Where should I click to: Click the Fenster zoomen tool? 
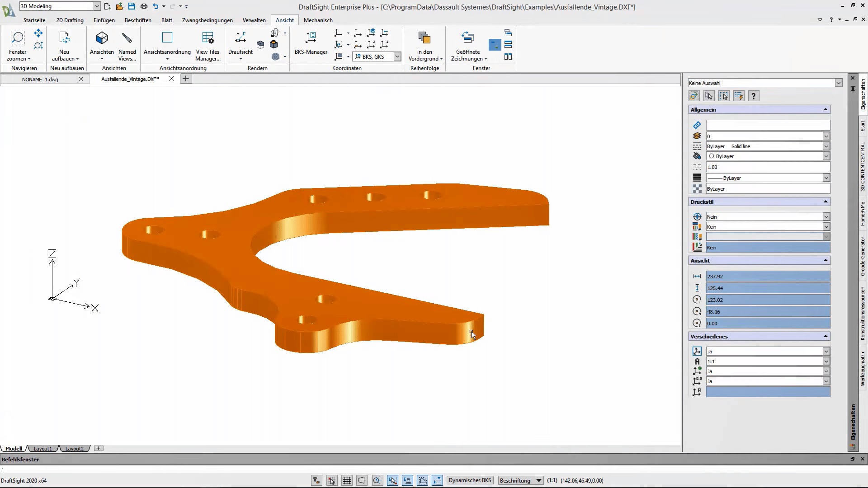(x=17, y=43)
